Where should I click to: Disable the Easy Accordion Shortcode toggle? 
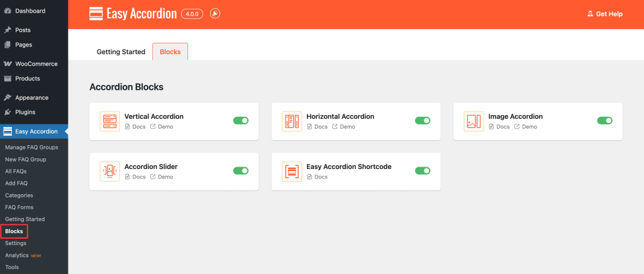pos(423,171)
